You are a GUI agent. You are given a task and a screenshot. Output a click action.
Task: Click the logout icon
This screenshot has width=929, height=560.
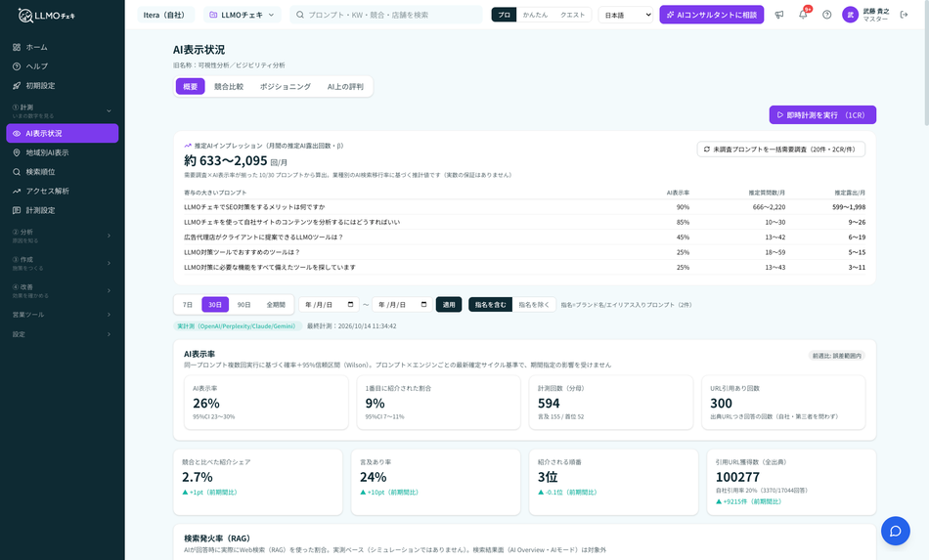(904, 15)
